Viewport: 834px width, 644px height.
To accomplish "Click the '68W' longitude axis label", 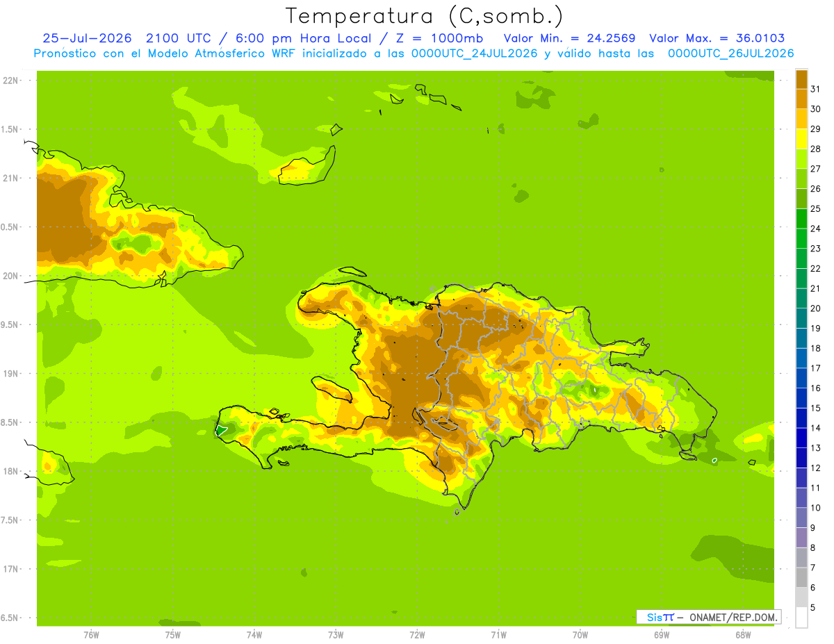I will coord(743,635).
